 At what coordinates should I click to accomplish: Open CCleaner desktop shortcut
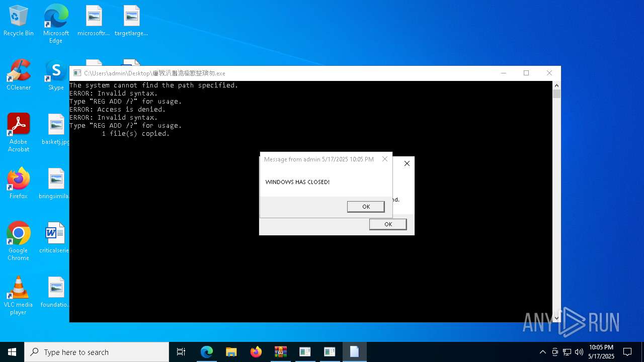pos(19,75)
